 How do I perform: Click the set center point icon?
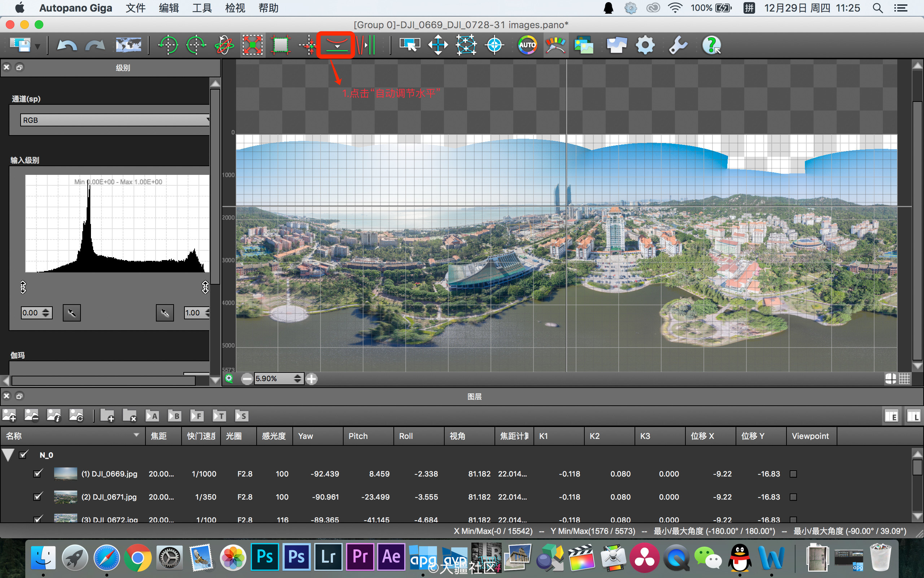pyautogui.click(x=308, y=46)
